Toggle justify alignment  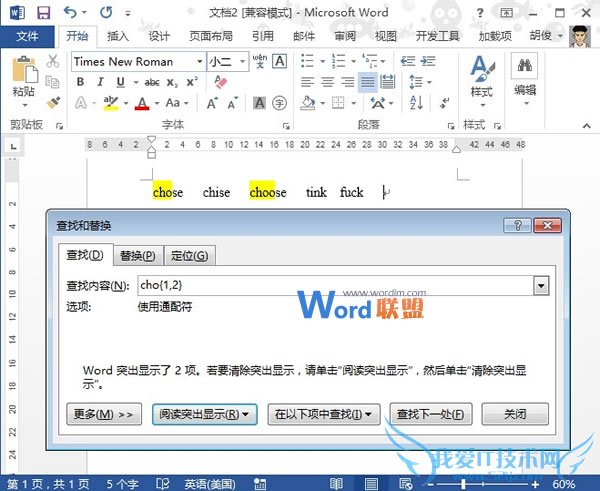[x=368, y=82]
